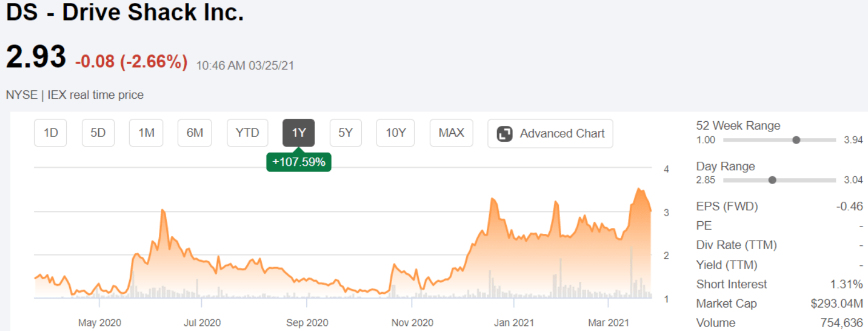
Task: Click the current price 2.93
Action: pos(36,57)
